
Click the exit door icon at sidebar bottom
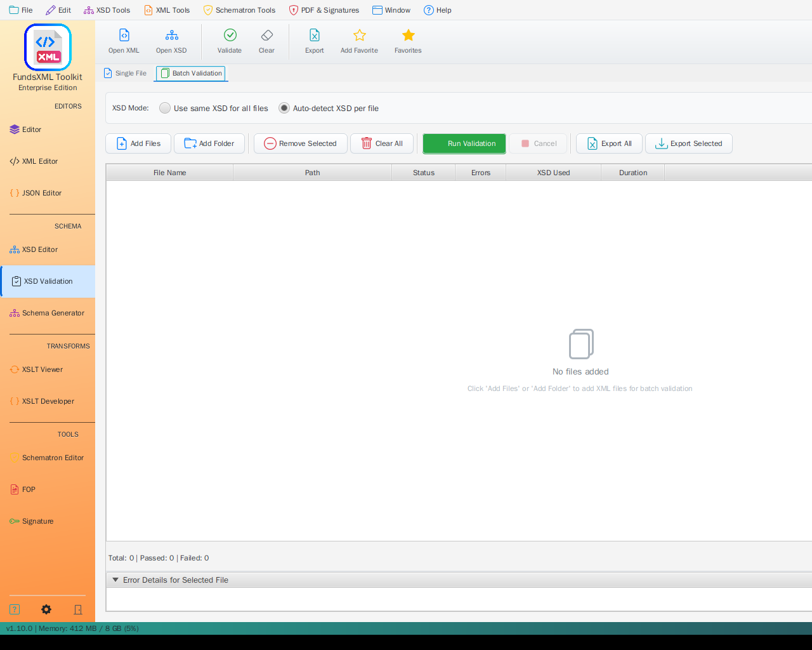(78, 609)
